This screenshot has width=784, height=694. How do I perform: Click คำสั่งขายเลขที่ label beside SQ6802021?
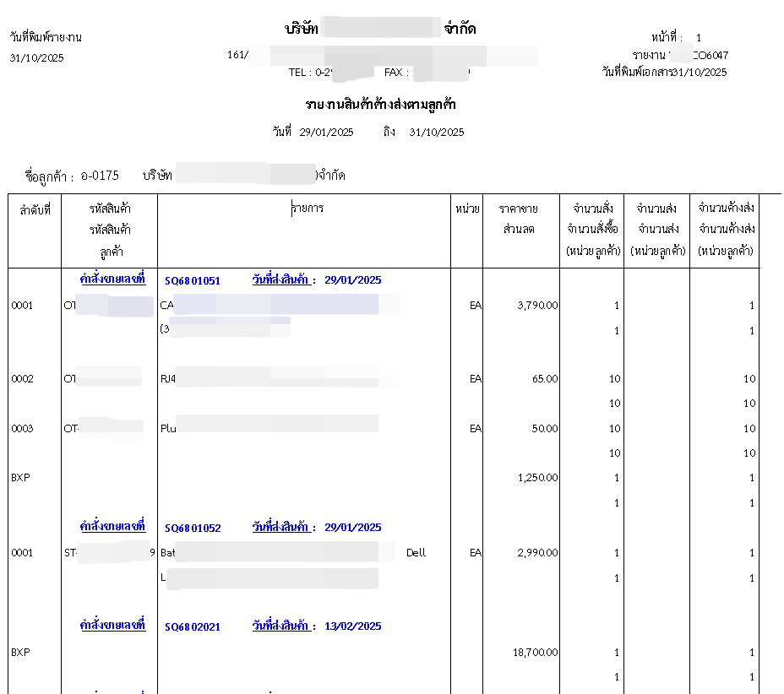112,626
